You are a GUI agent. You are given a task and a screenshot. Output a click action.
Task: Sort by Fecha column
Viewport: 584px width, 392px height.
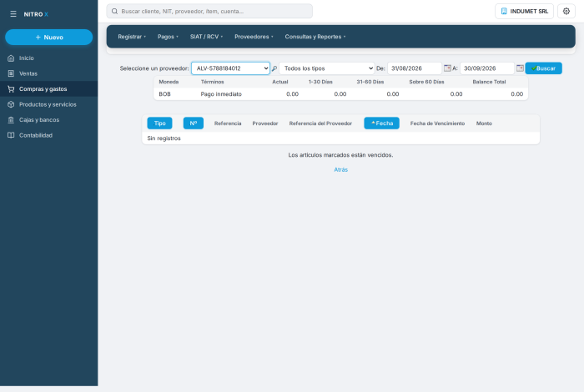point(382,123)
